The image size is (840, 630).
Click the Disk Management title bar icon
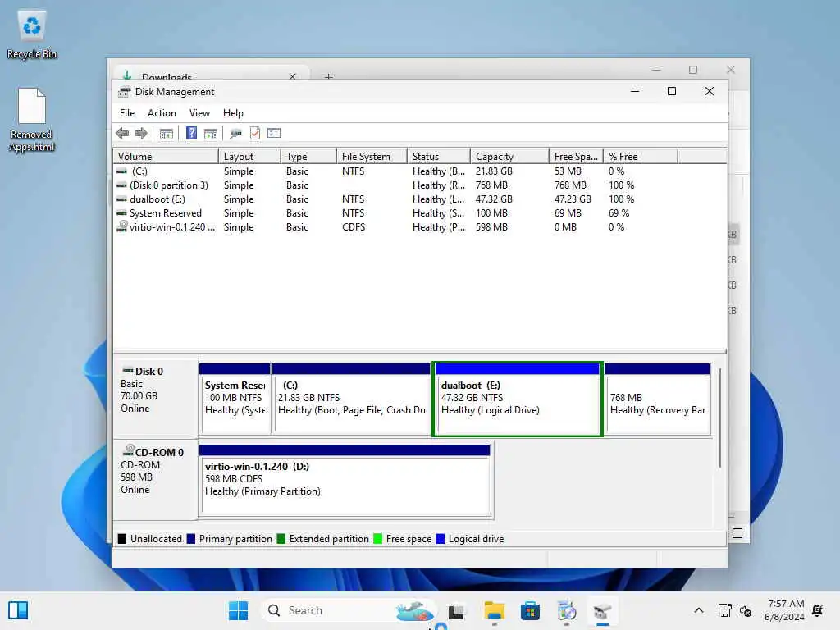(x=125, y=92)
